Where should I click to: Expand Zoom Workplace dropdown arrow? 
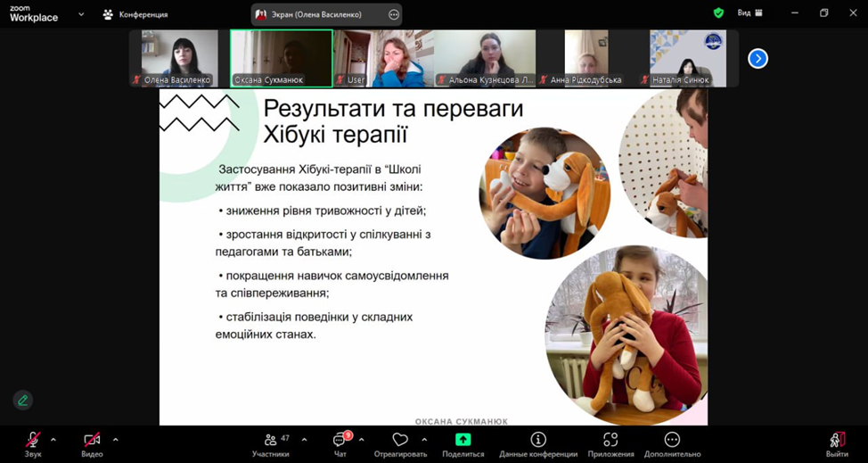[81, 14]
